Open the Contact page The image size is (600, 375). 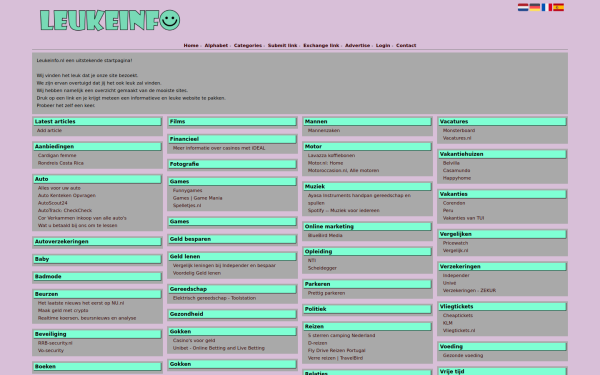coord(406,46)
